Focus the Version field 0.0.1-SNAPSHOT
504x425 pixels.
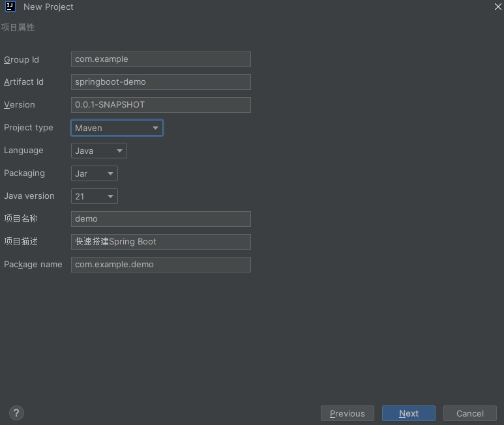tap(160, 105)
